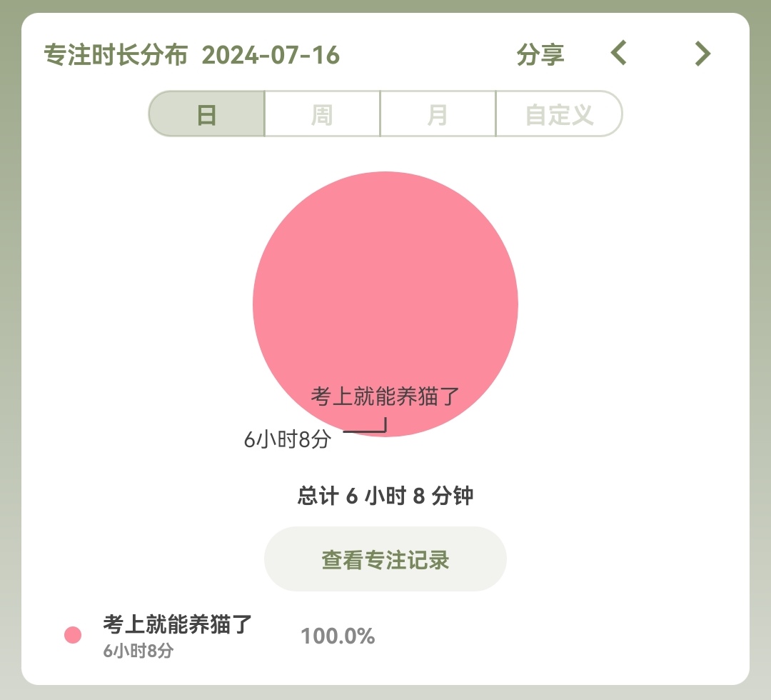771x700 pixels.
Task: Open 查看专注记录 focus records
Action: coord(385,559)
